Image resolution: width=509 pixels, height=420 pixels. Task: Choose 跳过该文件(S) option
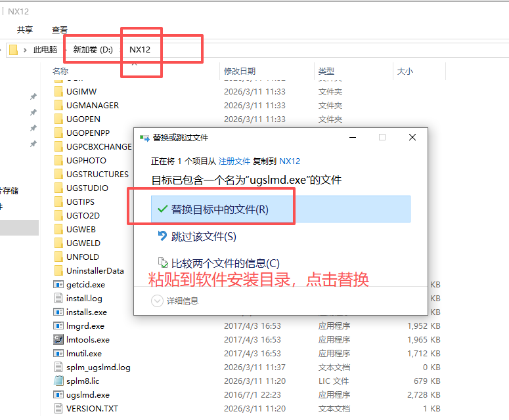point(197,236)
